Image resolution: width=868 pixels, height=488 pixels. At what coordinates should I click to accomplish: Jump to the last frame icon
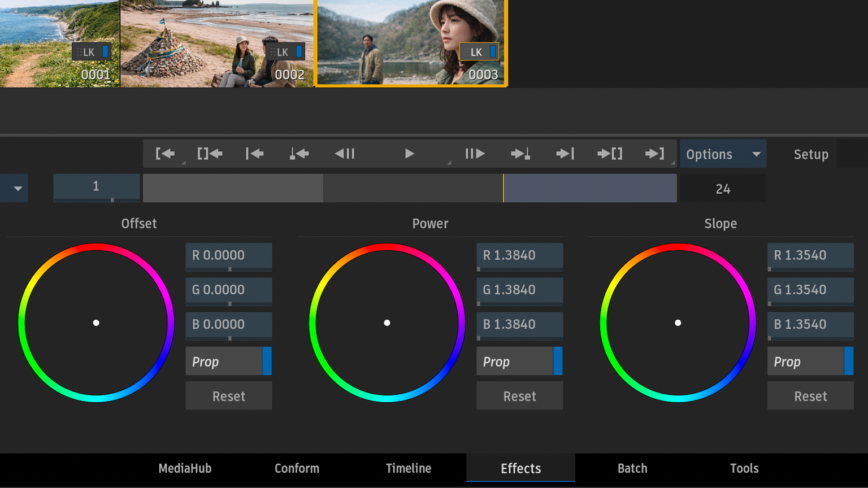[565, 154]
